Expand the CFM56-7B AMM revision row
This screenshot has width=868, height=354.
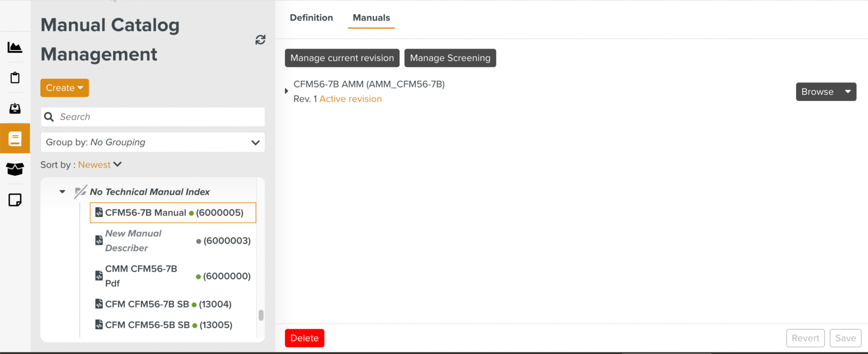tap(286, 91)
